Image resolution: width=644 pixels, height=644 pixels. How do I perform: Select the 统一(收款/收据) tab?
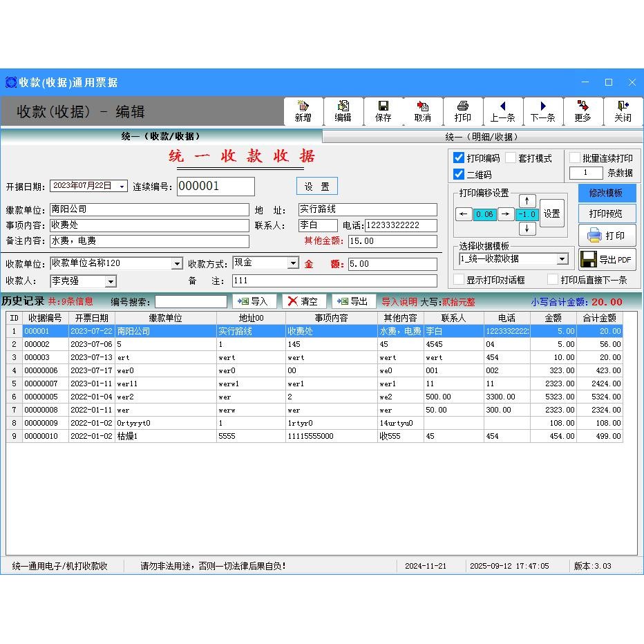(x=162, y=136)
